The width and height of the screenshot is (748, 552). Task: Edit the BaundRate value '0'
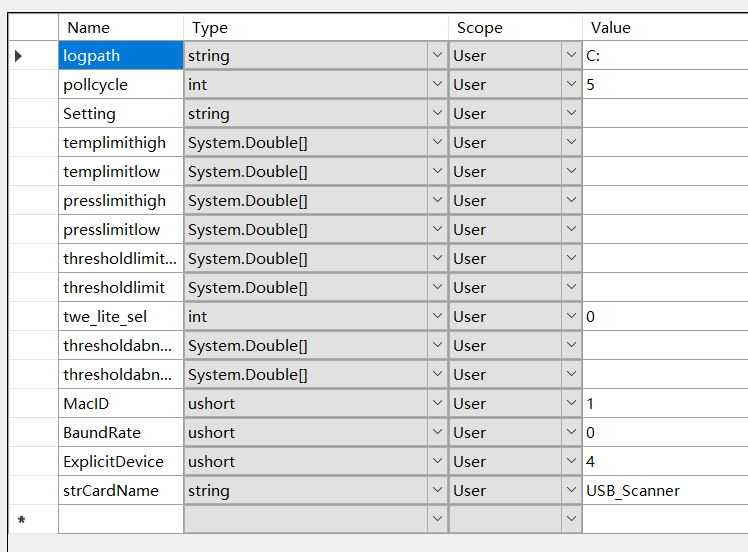coord(665,432)
